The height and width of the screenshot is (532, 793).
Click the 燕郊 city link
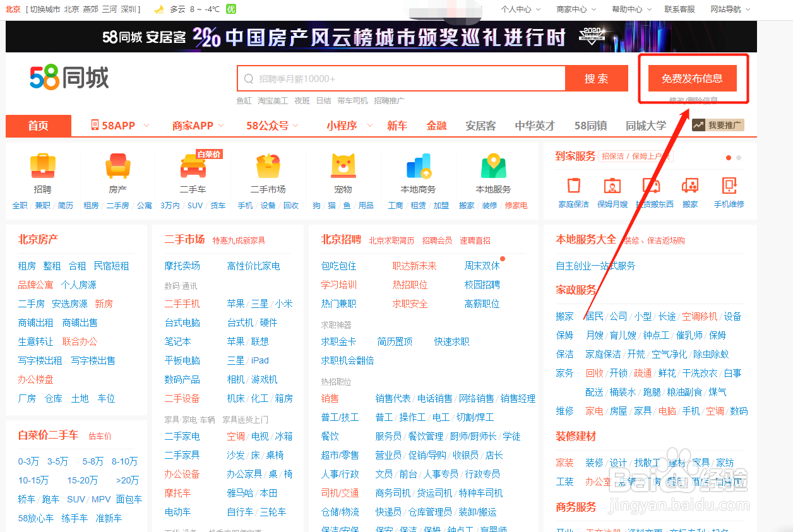(90, 9)
